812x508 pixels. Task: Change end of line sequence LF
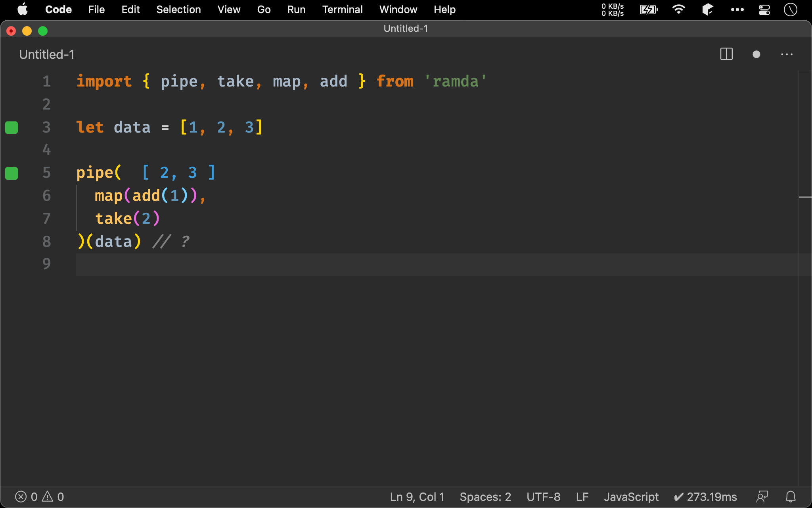click(x=582, y=497)
